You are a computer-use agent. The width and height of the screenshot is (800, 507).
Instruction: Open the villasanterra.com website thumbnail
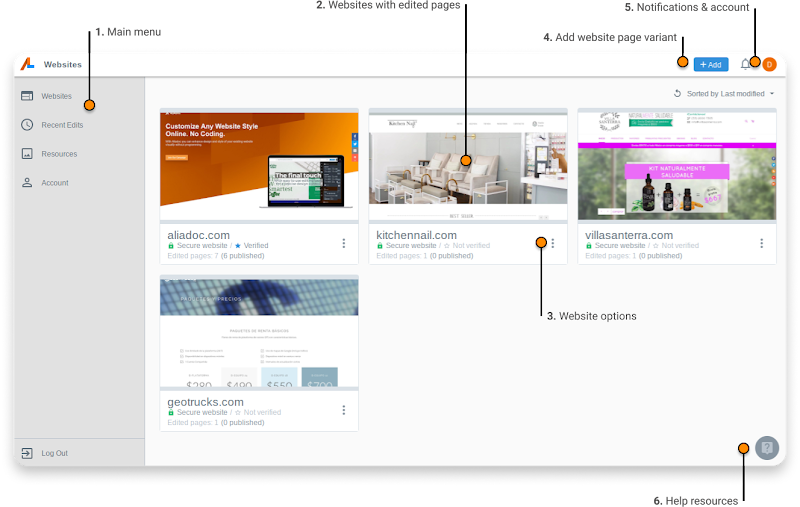[x=677, y=166]
